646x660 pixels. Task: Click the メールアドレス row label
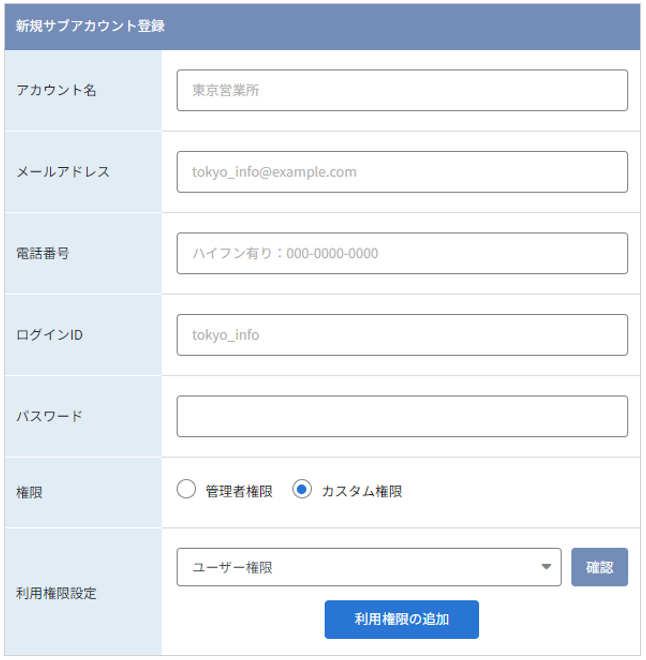coord(63,172)
